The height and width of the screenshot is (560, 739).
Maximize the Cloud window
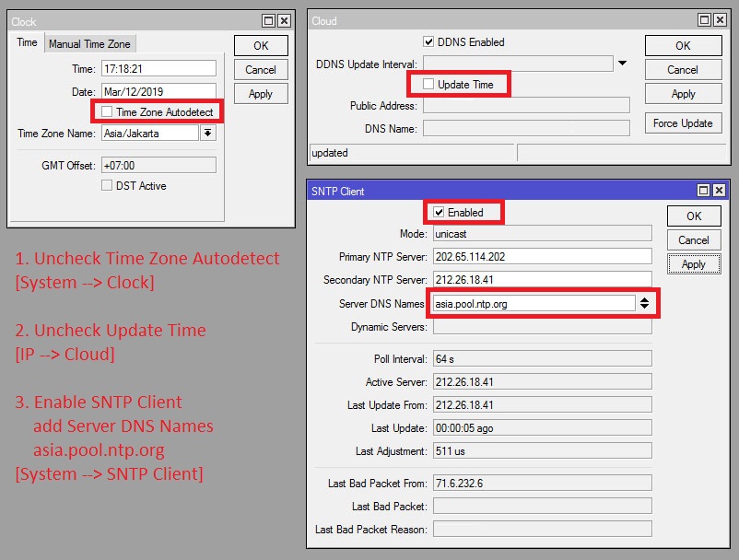704,20
